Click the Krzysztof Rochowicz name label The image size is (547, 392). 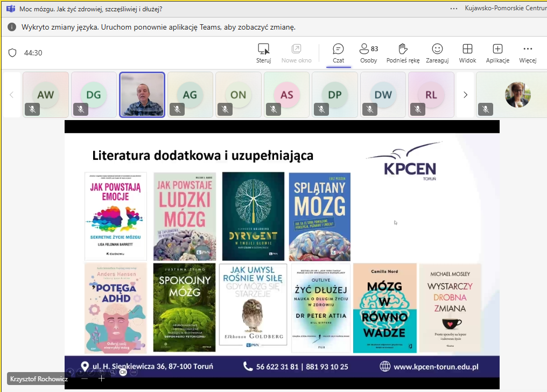pyautogui.click(x=39, y=379)
